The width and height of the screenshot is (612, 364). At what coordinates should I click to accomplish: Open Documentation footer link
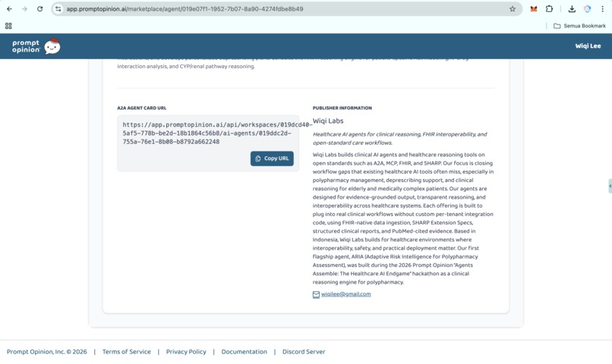[244, 352]
